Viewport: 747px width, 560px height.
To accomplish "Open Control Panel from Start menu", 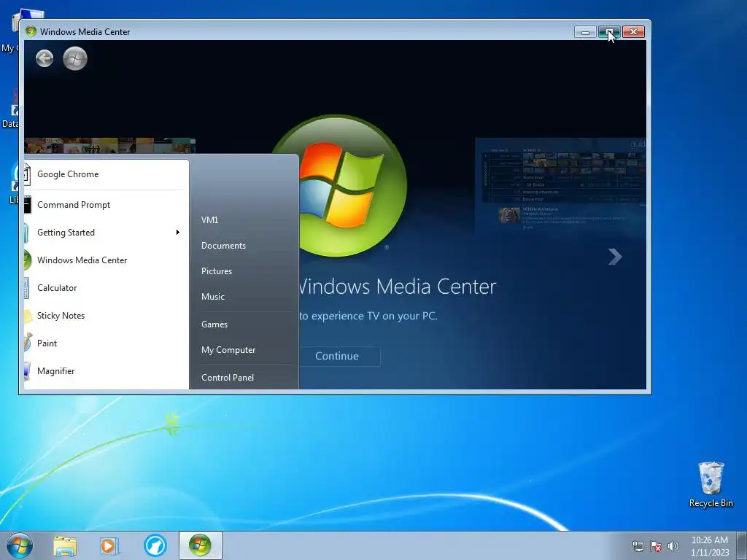I will (228, 378).
